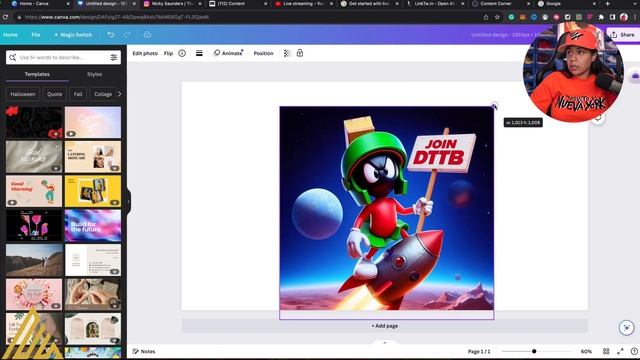Screen dimensions: 640x360
Task: Click the Animate button
Action: pyautogui.click(x=229, y=53)
